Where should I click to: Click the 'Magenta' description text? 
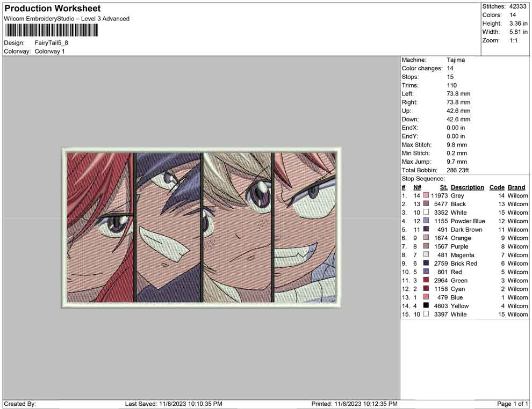[x=463, y=255]
